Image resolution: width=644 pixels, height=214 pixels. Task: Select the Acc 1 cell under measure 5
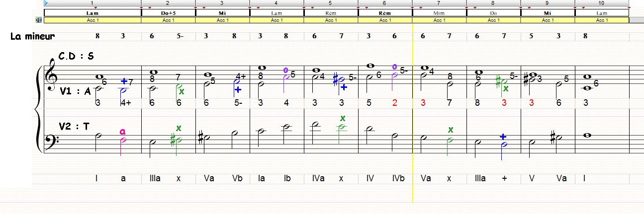(331, 20)
